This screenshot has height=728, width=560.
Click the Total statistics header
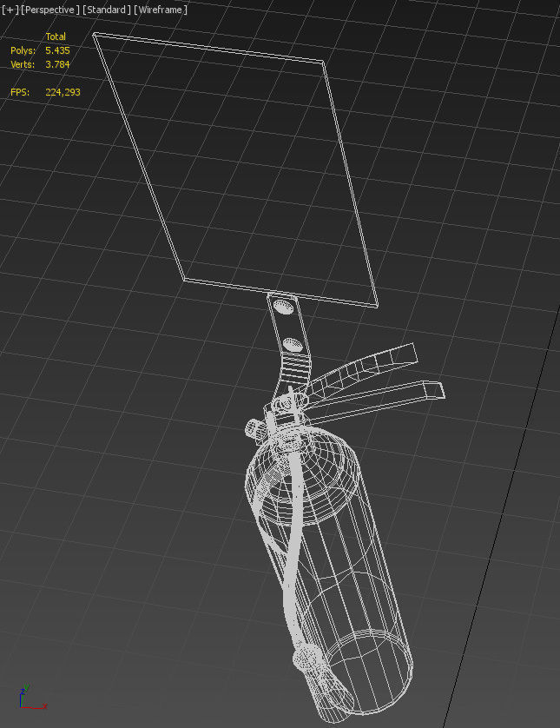(x=56, y=36)
